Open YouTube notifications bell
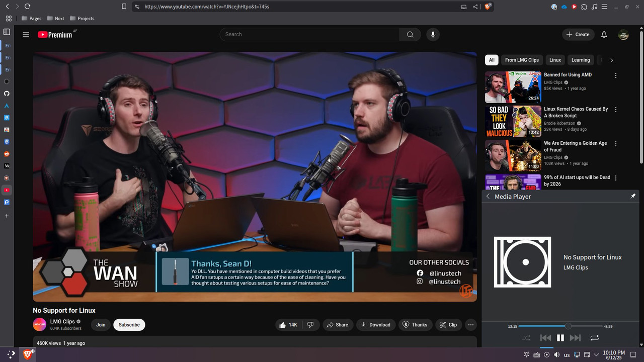The width and height of the screenshot is (644, 362). click(x=604, y=34)
